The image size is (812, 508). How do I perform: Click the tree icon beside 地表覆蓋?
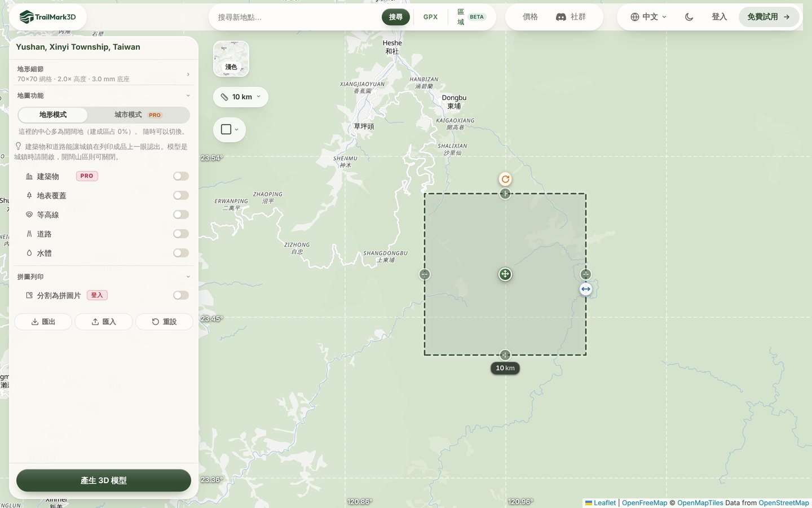29,195
